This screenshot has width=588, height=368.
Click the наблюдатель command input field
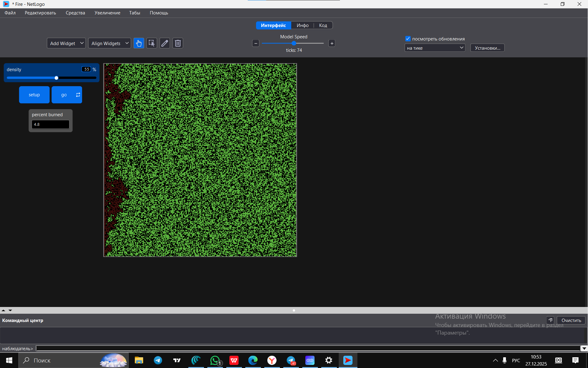(x=306, y=348)
